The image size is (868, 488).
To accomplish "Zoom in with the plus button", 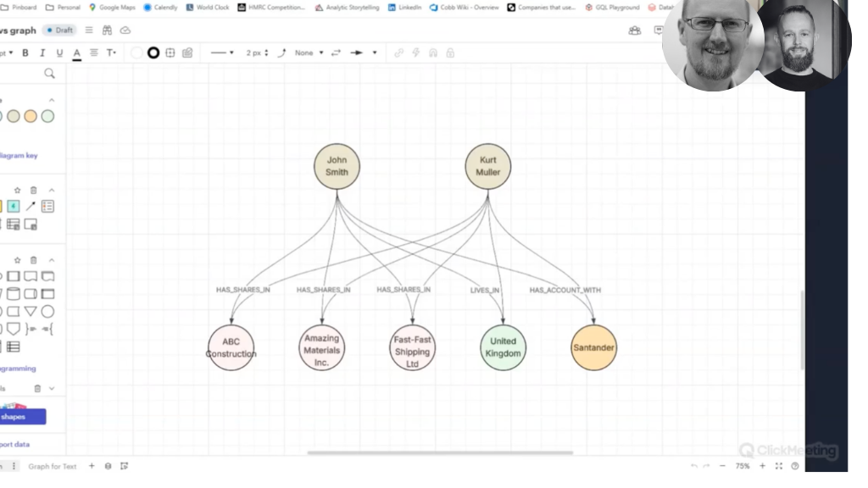I will coord(762,466).
